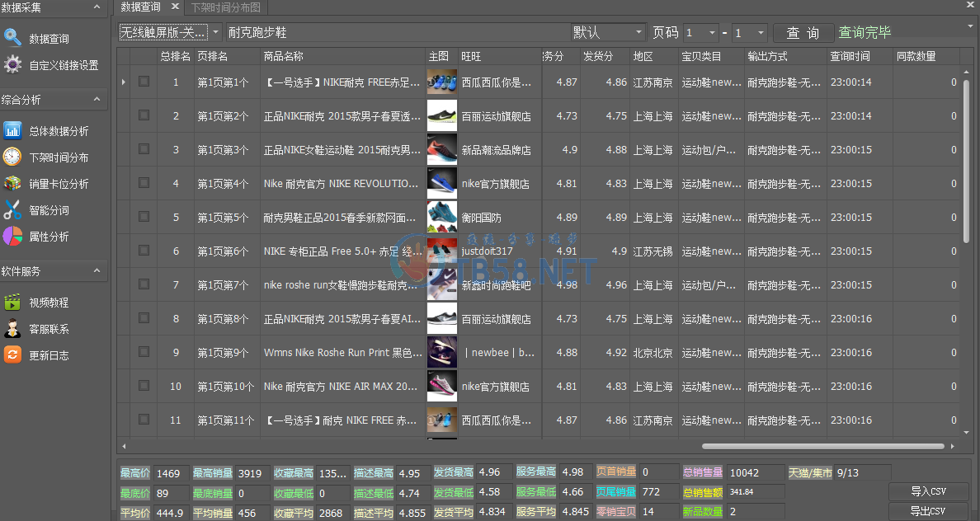Tick checkbox for row 1
This screenshot has width=980, height=521.
tap(144, 82)
